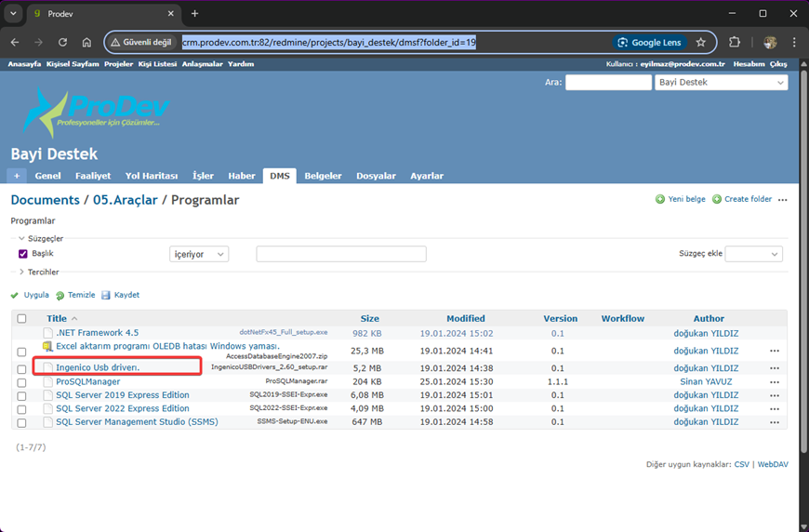Open actions menu for SQL Server 2022 row
The height and width of the screenshot is (532, 809).
coord(775,409)
